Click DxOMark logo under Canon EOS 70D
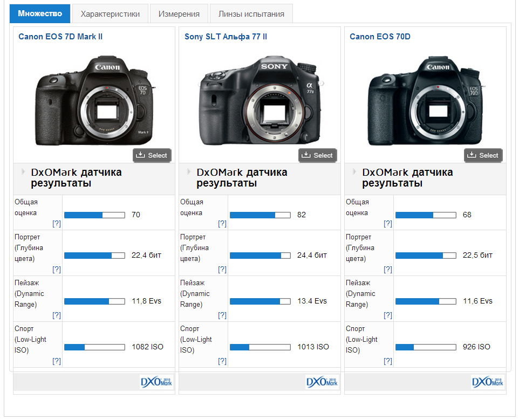 [x=488, y=382]
